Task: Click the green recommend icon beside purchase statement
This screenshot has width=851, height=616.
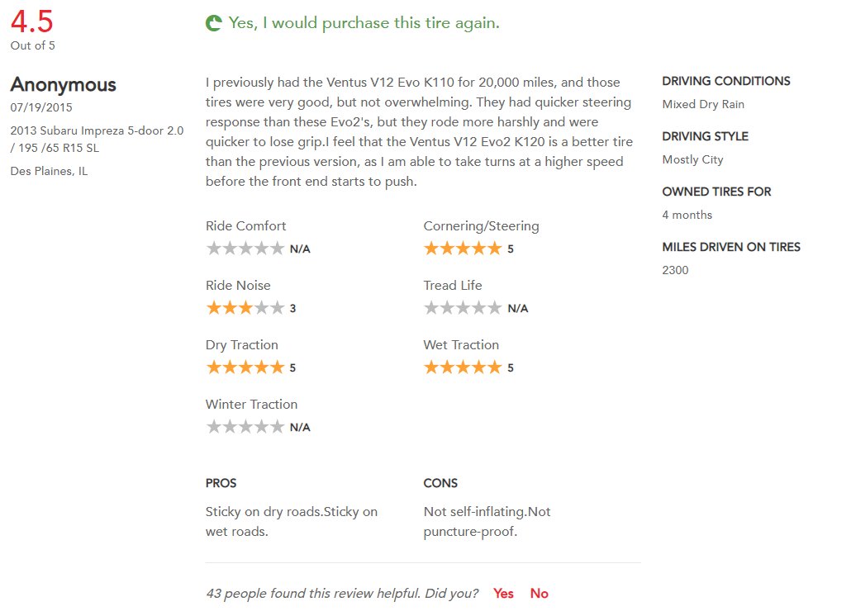Action: (x=214, y=23)
